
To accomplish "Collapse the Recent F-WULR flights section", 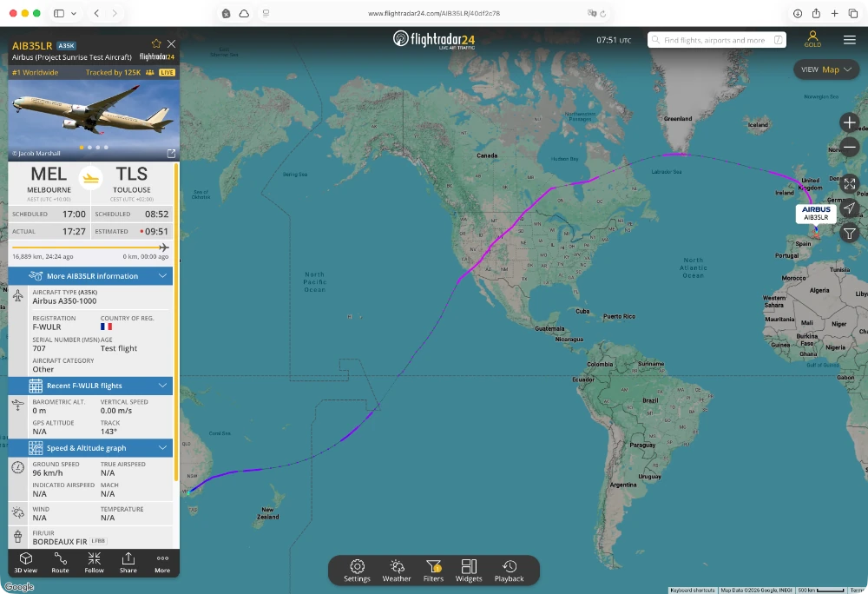I will pyautogui.click(x=90, y=386).
